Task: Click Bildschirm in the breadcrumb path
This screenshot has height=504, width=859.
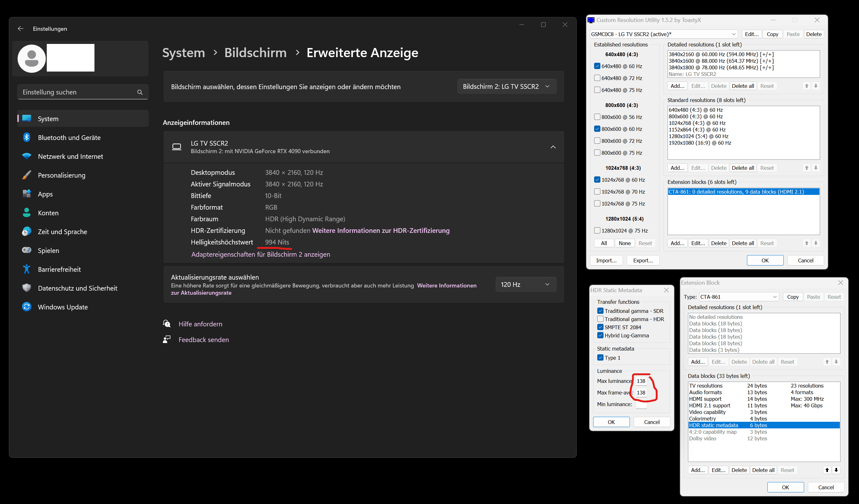Action: 255,52
